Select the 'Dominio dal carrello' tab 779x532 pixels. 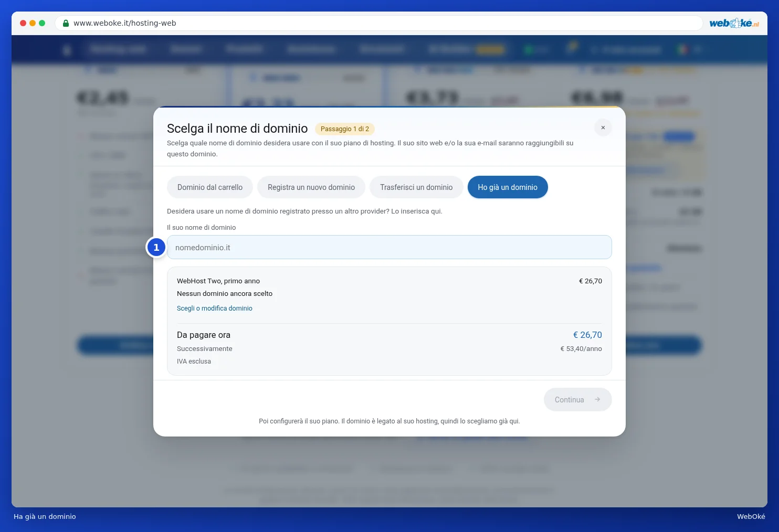(x=210, y=187)
